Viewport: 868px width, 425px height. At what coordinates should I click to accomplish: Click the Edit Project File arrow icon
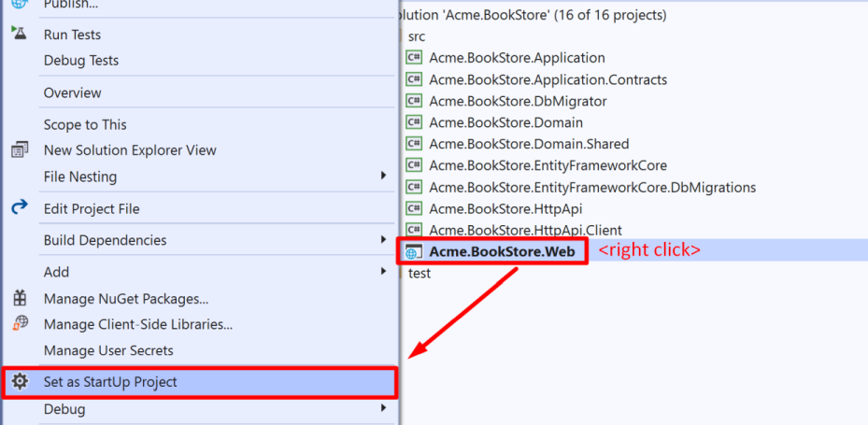pos(19,208)
